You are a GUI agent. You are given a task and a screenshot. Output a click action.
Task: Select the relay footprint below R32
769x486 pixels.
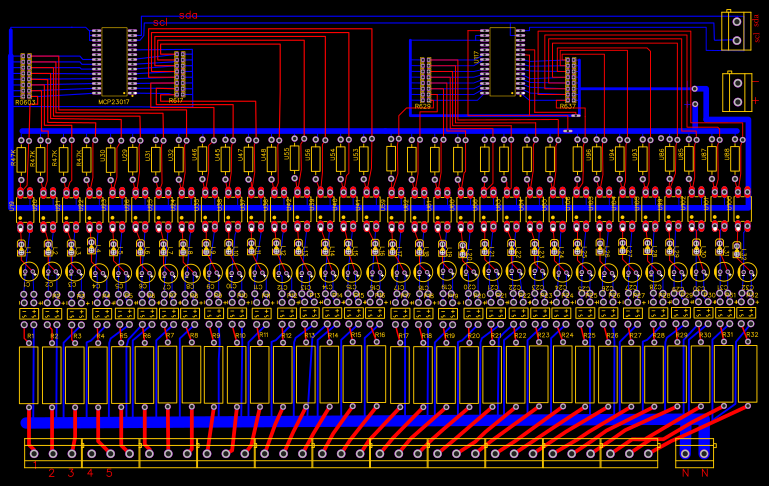pyautogui.click(x=747, y=374)
